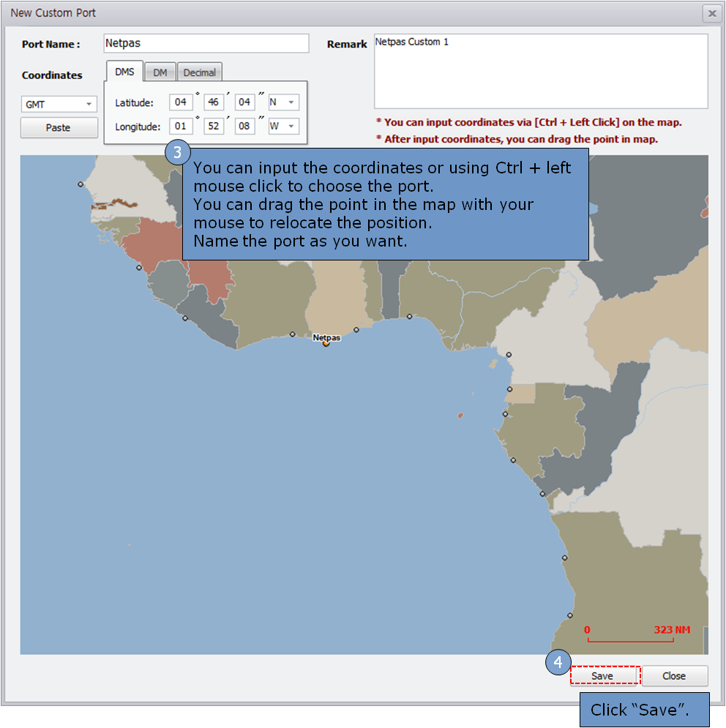This screenshot has width=726, height=728.
Task: Open the GMT dropdown
Action: pos(59,104)
